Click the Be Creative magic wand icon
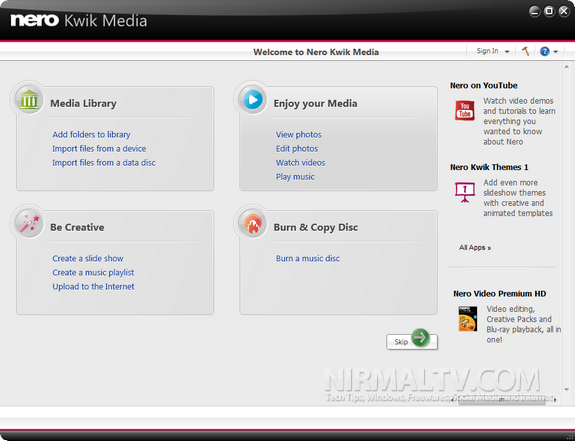Screen dimensions: 575x441 [x=29, y=224]
